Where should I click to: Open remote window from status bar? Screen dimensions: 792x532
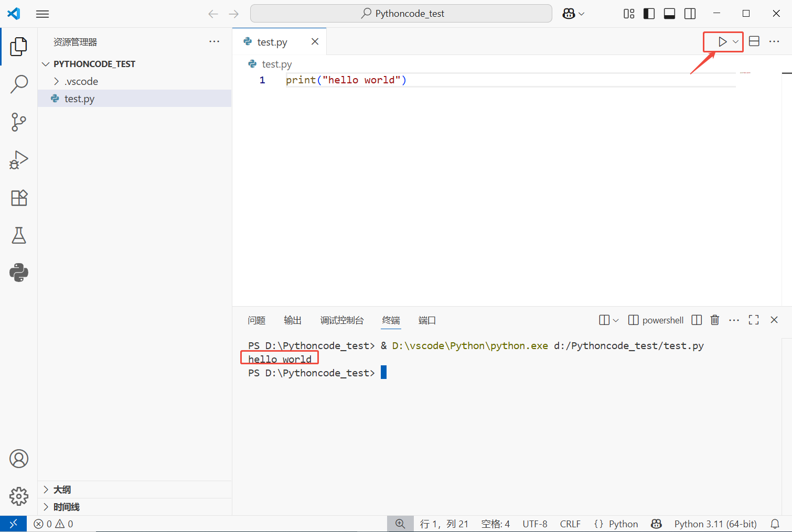(13, 524)
